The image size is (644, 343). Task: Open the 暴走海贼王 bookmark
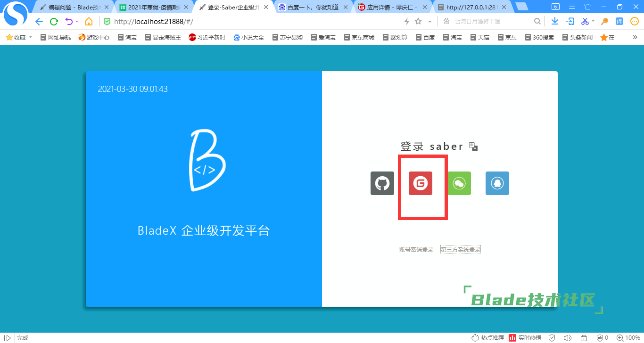(x=163, y=37)
